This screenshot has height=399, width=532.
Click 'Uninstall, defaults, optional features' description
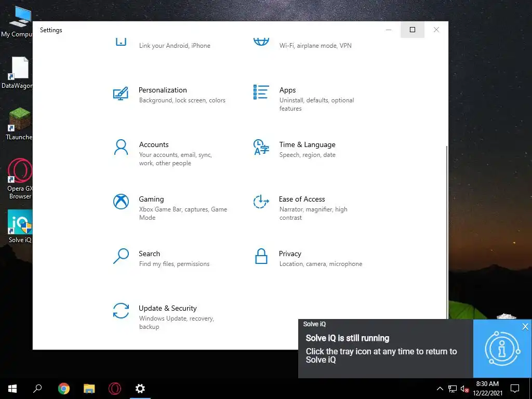tap(316, 104)
